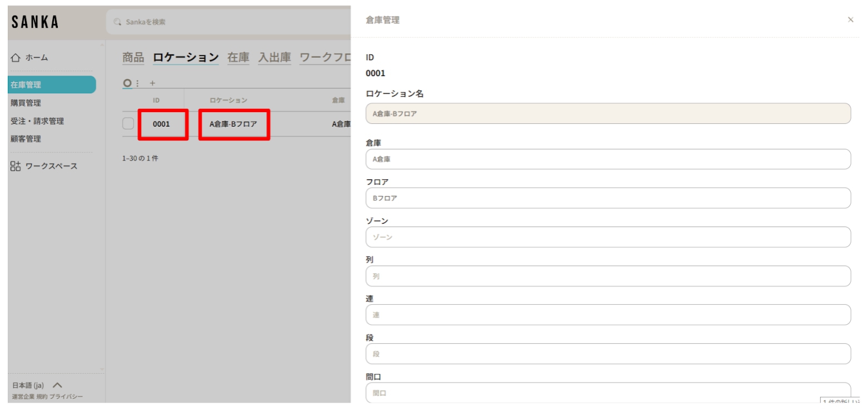Click the search magnifier icon
The width and height of the screenshot is (868, 412).
tap(117, 22)
